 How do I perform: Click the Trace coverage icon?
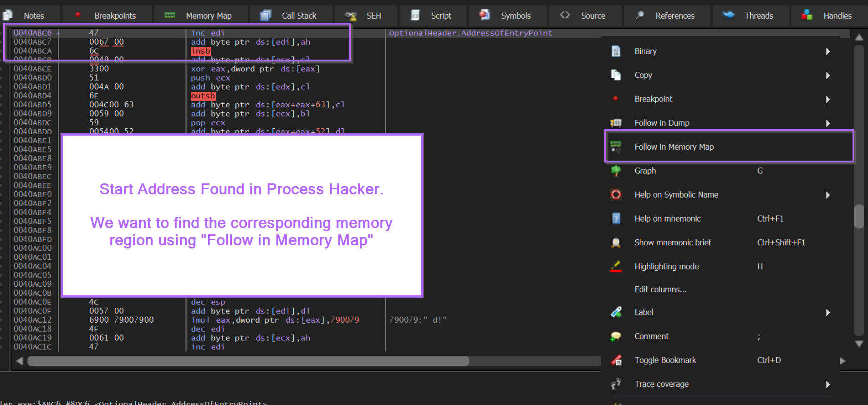point(616,384)
